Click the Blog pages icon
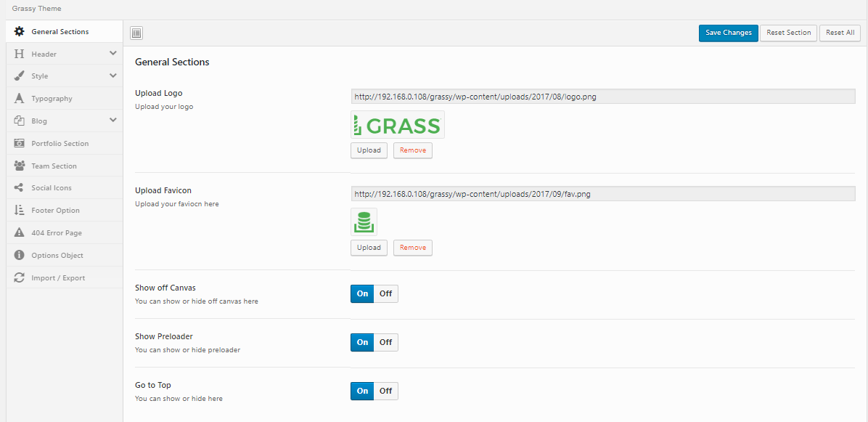Image resolution: width=868 pixels, height=422 pixels. (x=20, y=121)
